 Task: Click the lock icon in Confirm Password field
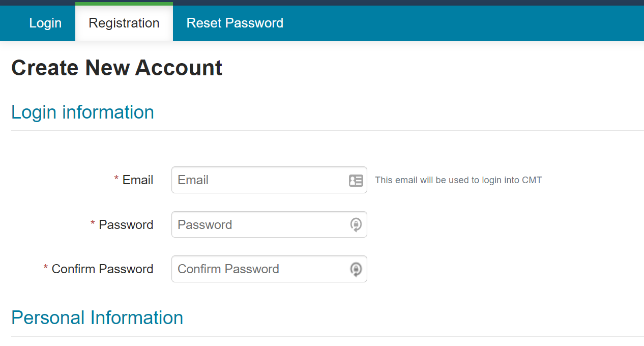[x=356, y=269]
